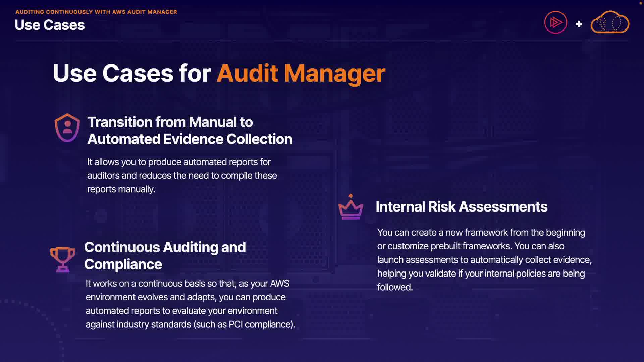Click the orange "Audit Manager" title text

tap(301, 73)
